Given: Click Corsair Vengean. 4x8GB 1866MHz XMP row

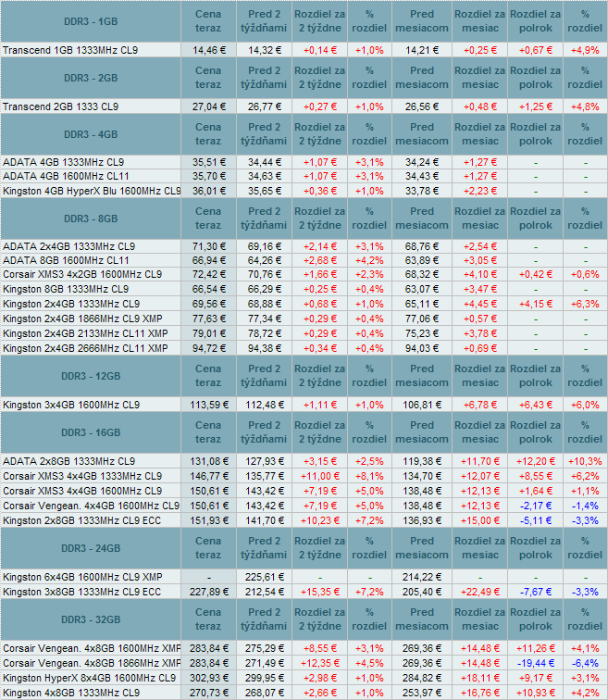Looking at the screenshot, I should 92,663.
